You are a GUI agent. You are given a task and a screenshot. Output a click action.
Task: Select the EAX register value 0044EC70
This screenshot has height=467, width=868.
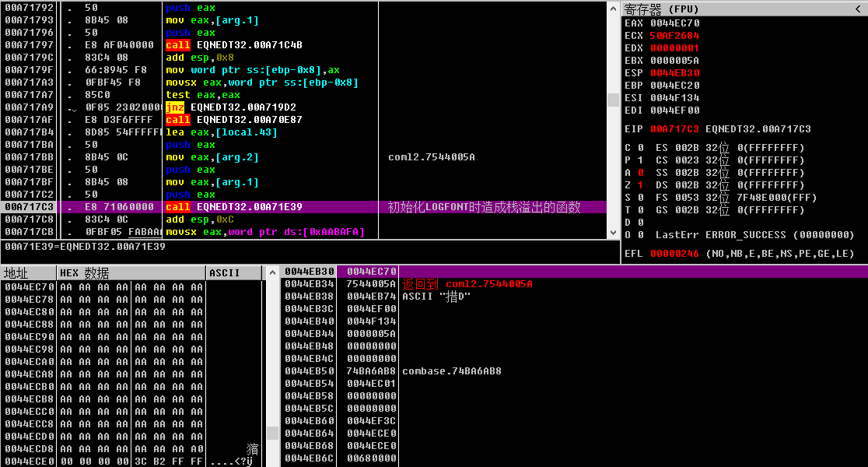click(x=675, y=23)
